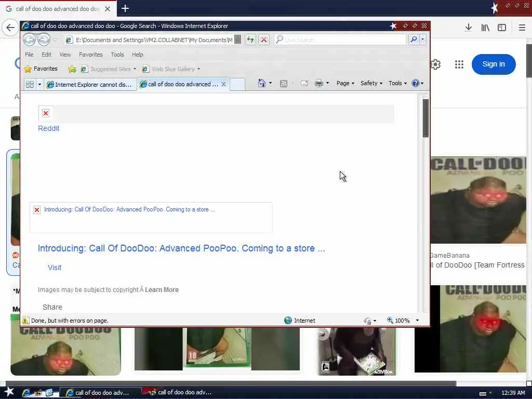Click the IE Refresh button
532x399 pixels.
250,39
